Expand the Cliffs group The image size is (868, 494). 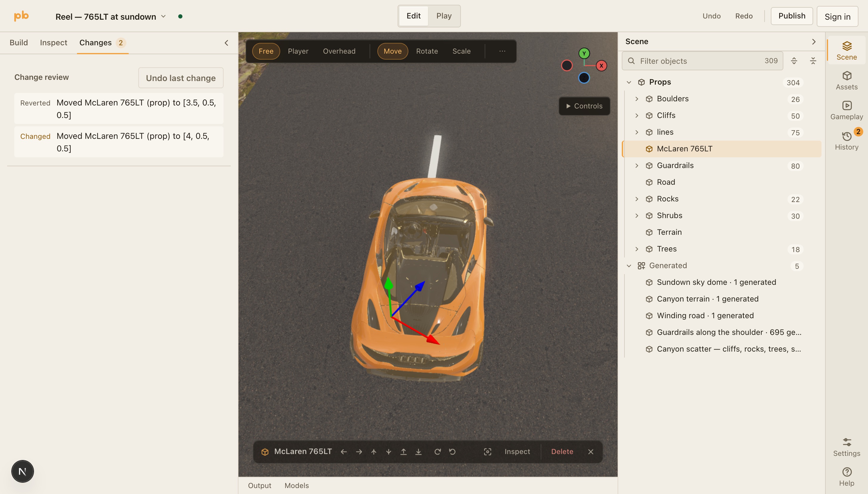click(x=637, y=115)
